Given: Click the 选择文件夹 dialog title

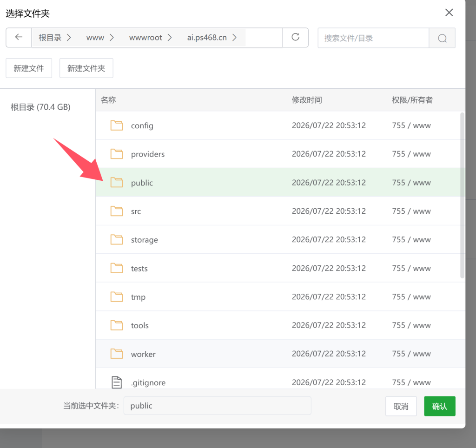Looking at the screenshot, I should [x=27, y=13].
